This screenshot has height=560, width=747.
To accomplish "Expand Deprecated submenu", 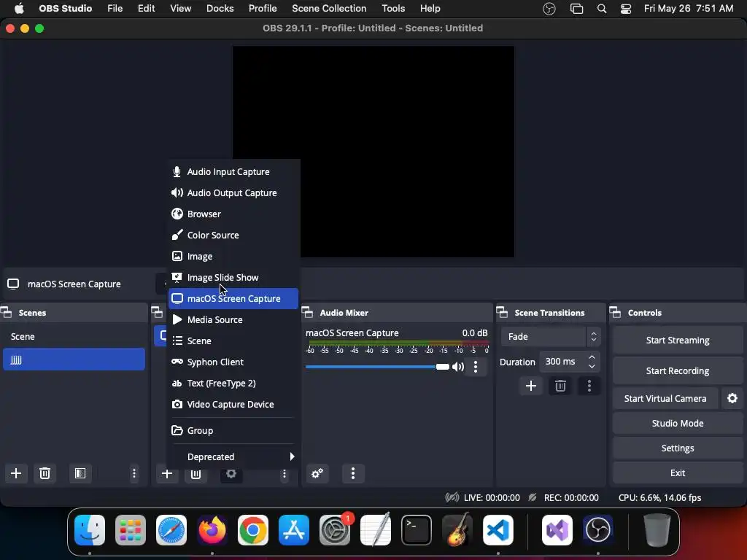I will (233, 456).
